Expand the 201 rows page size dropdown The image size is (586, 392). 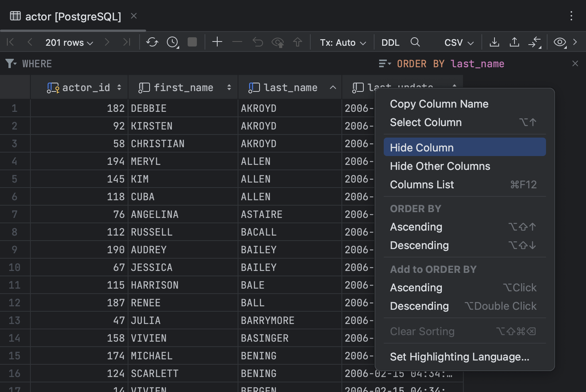[68, 42]
